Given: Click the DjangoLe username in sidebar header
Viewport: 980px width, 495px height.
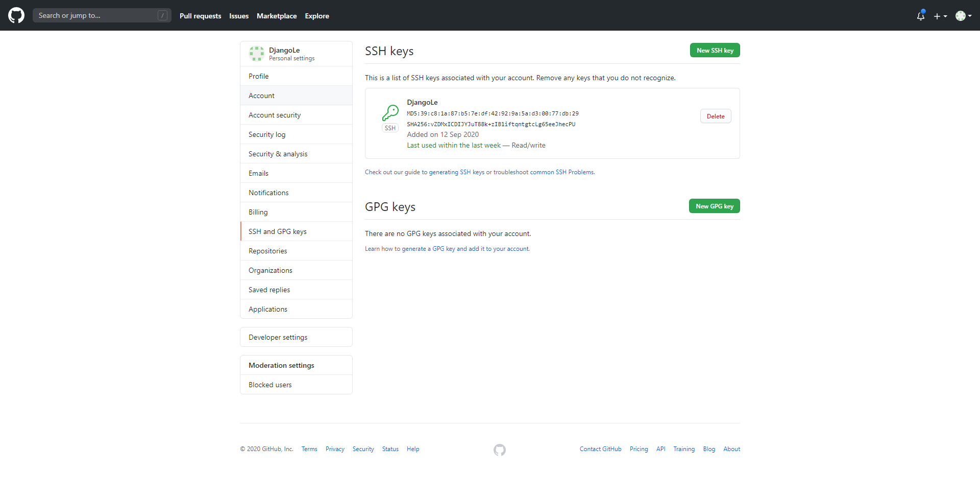Looking at the screenshot, I should click(284, 50).
